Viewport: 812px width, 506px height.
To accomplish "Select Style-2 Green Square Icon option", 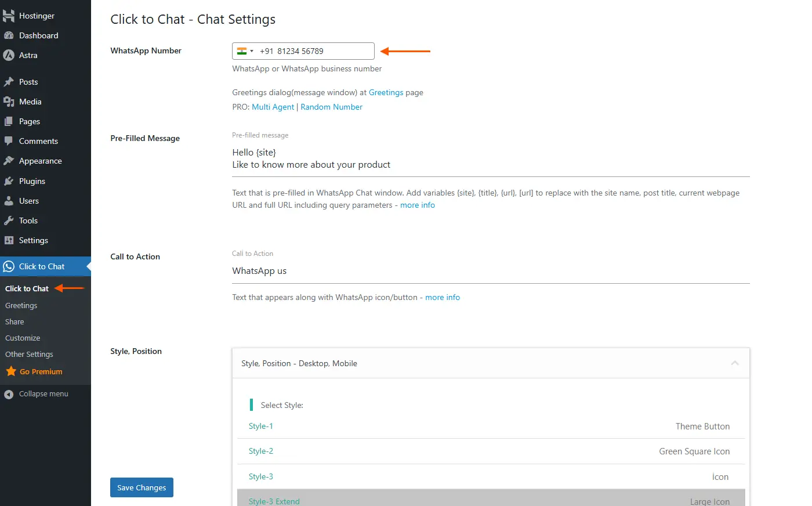I will (x=491, y=451).
